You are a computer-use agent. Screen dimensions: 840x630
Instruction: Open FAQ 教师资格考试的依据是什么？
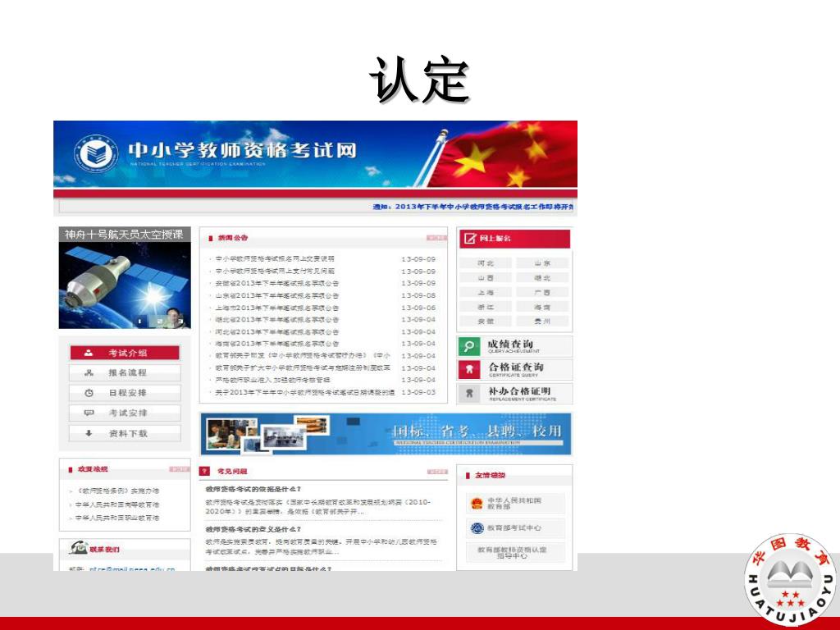tap(253, 489)
